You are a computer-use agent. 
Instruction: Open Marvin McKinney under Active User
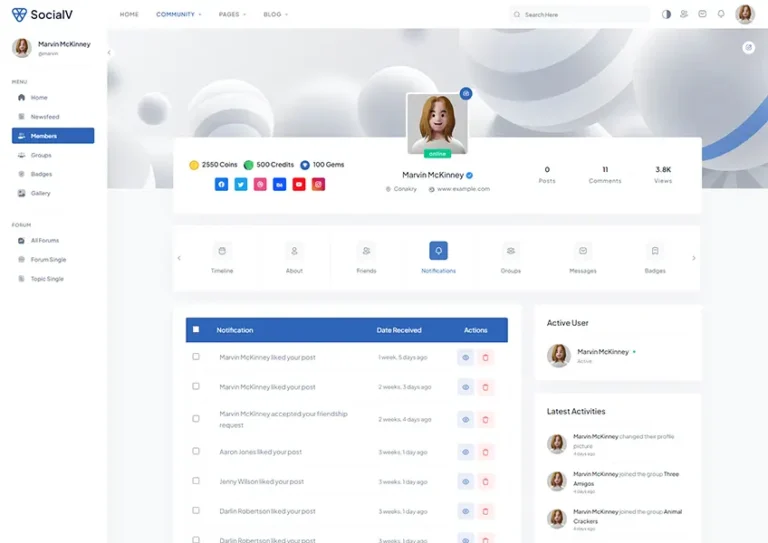(x=603, y=352)
